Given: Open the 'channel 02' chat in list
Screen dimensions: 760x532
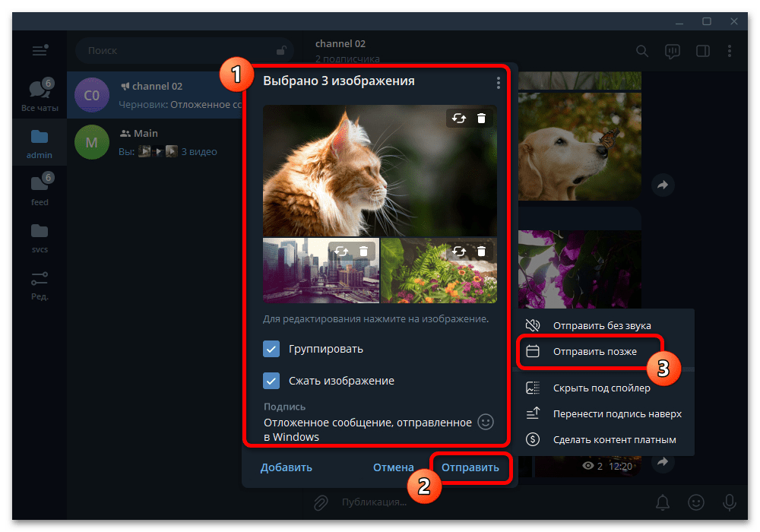Looking at the screenshot, I should [x=155, y=95].
